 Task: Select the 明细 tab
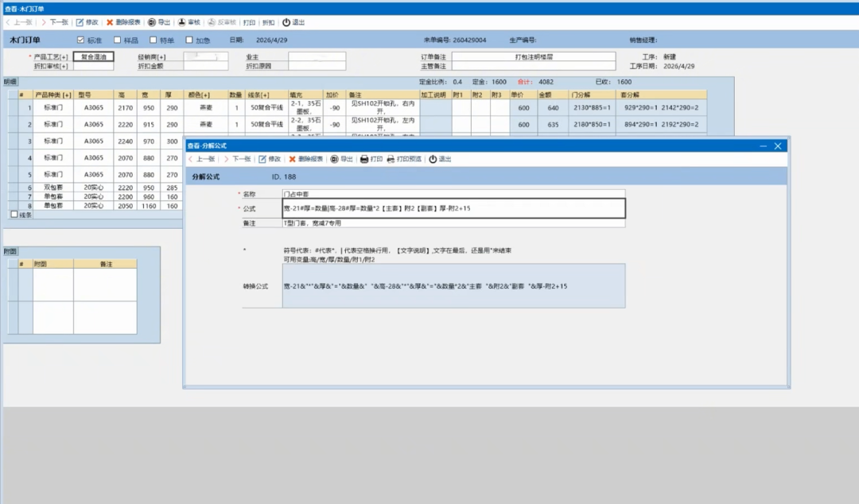10,82
